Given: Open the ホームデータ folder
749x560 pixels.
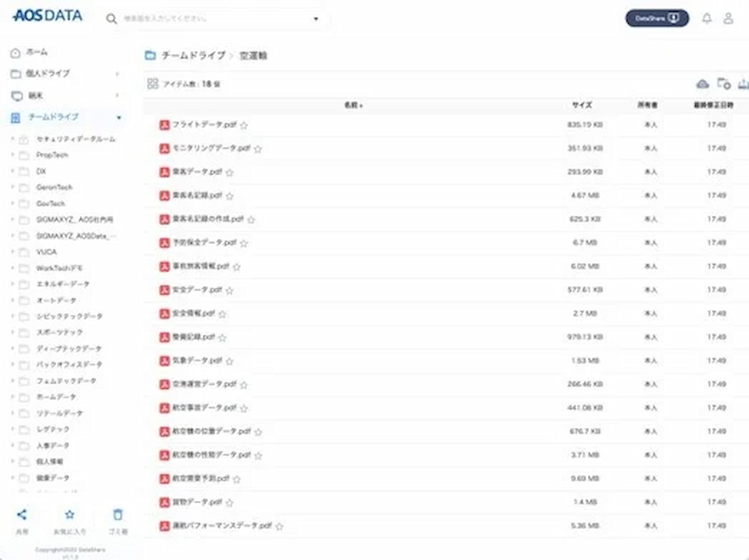Looking at the screenshot, I should pyautogui.click(x=56, y=397).
